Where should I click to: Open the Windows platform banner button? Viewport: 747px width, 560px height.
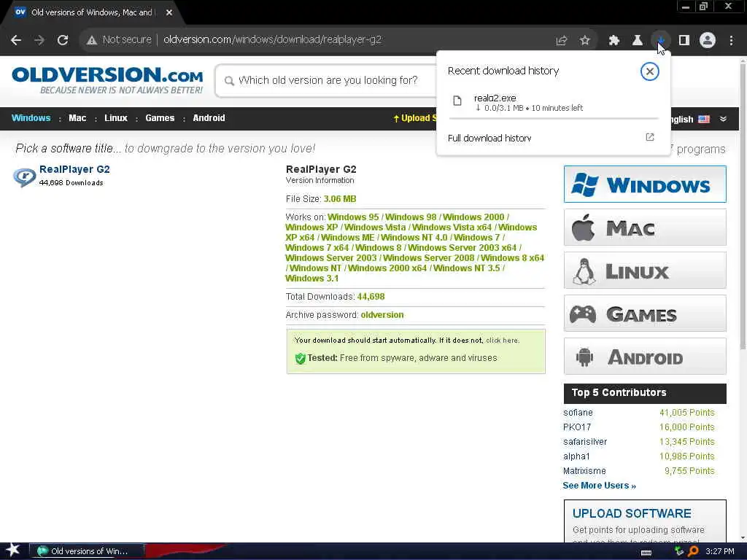645,184
